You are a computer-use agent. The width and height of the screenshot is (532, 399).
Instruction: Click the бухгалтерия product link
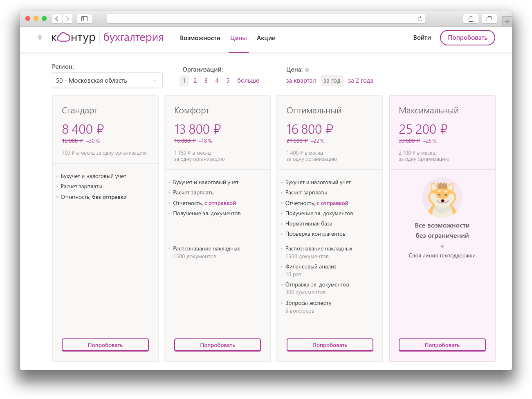133,38
